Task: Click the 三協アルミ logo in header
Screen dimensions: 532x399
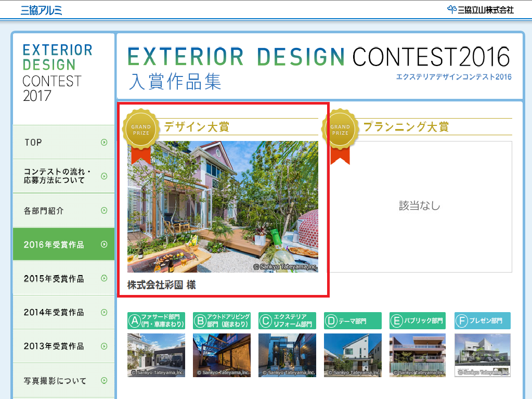Action: (42, 10)
